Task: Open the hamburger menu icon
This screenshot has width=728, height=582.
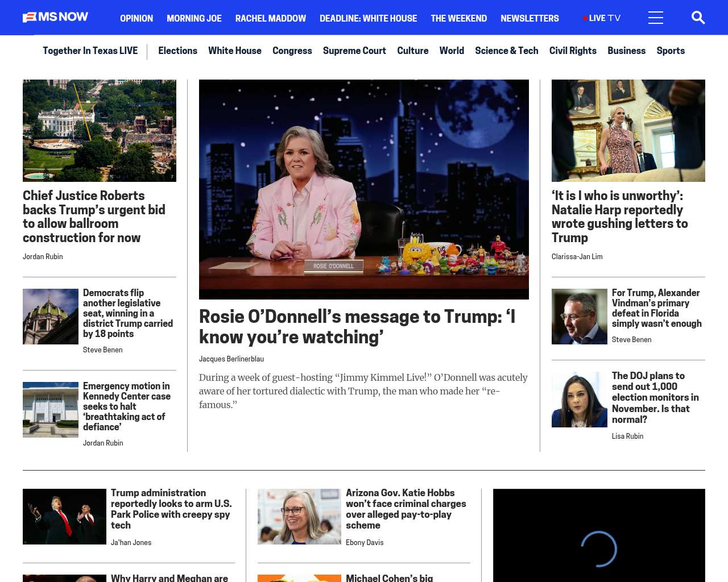Action: click(x=656, y=18)
